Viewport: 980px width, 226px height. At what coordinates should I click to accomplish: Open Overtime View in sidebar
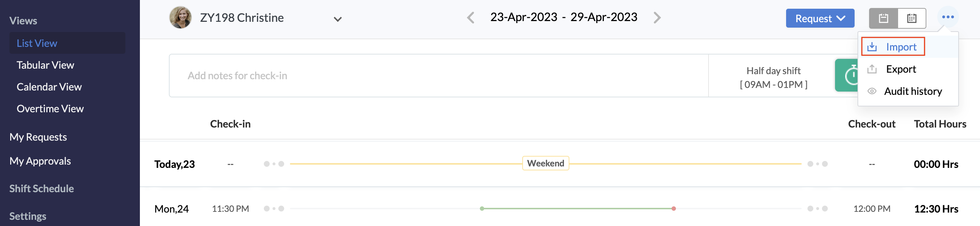(50, 109)
